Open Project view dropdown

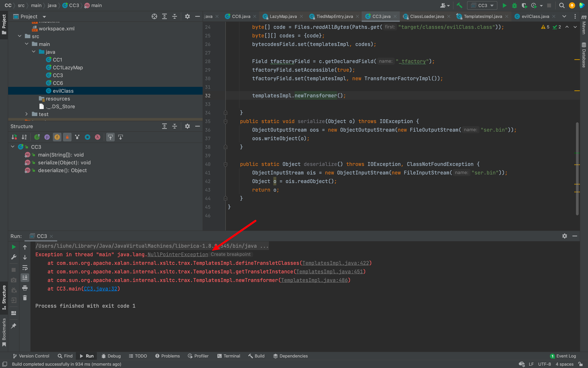click(44, 17)
